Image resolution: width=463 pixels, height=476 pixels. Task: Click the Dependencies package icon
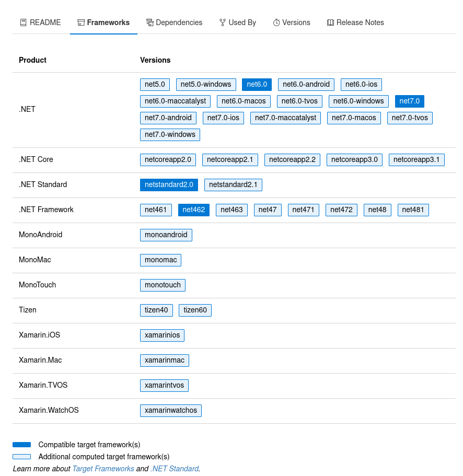[149, 22]
